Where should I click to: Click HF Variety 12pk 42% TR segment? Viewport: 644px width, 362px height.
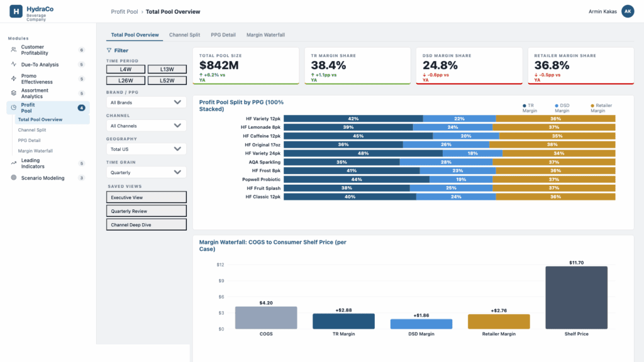coord(353,119)
